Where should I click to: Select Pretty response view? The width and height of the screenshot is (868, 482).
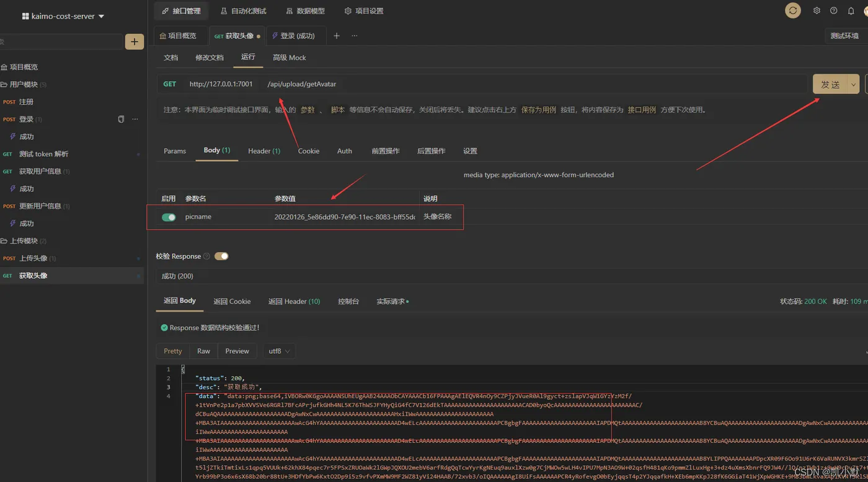[x=173, y=351]
